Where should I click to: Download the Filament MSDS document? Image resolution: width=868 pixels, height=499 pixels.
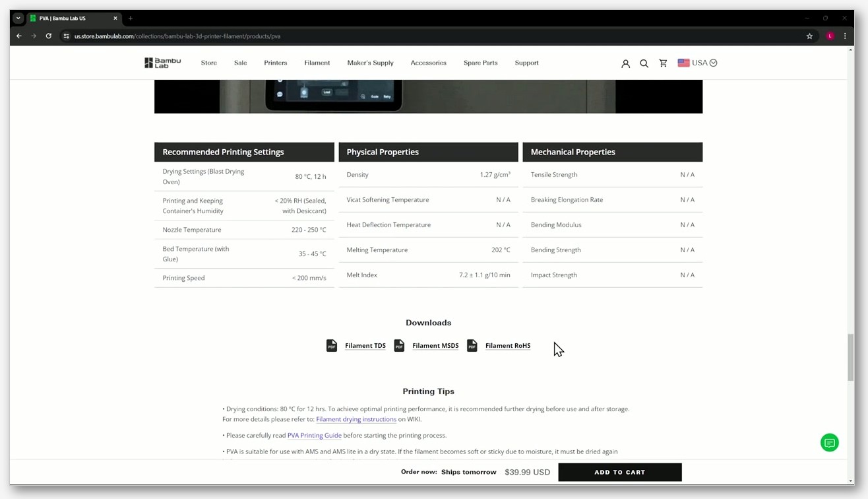coord(435,346)
